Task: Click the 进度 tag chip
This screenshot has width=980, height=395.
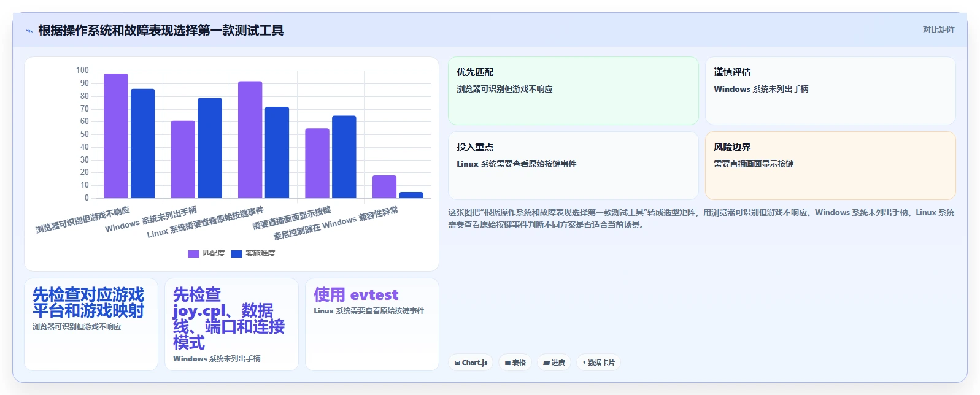Action: tap(554, 362)
